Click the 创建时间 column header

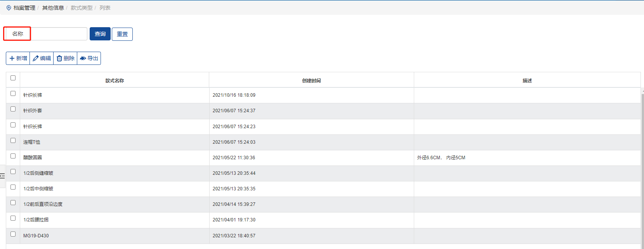[311, 81]
